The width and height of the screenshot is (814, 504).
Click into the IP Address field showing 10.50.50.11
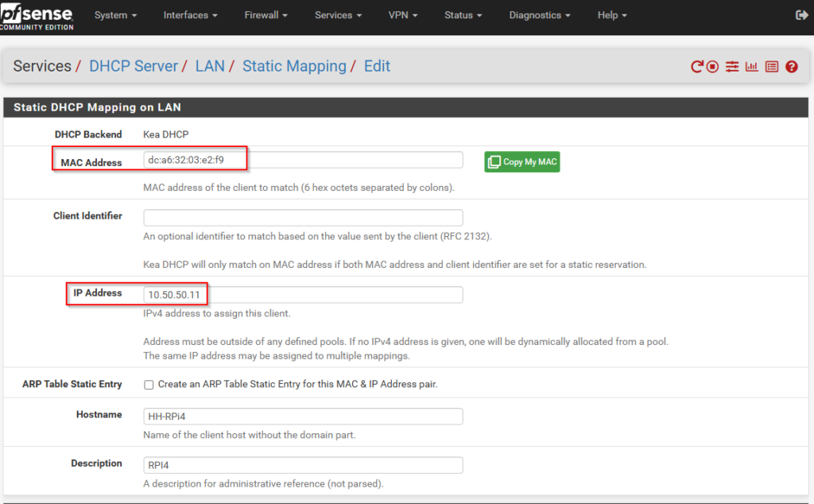303,295
